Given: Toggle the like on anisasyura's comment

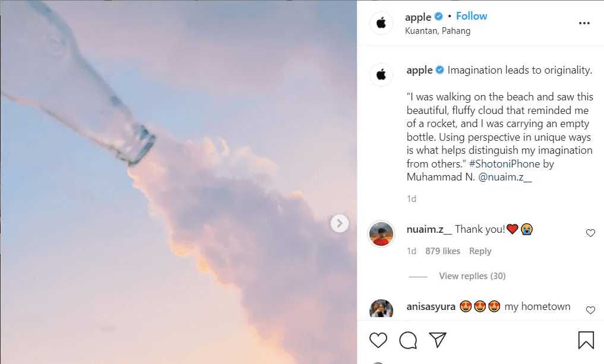Looking at the screenshot, I should (x=590, y=309).
